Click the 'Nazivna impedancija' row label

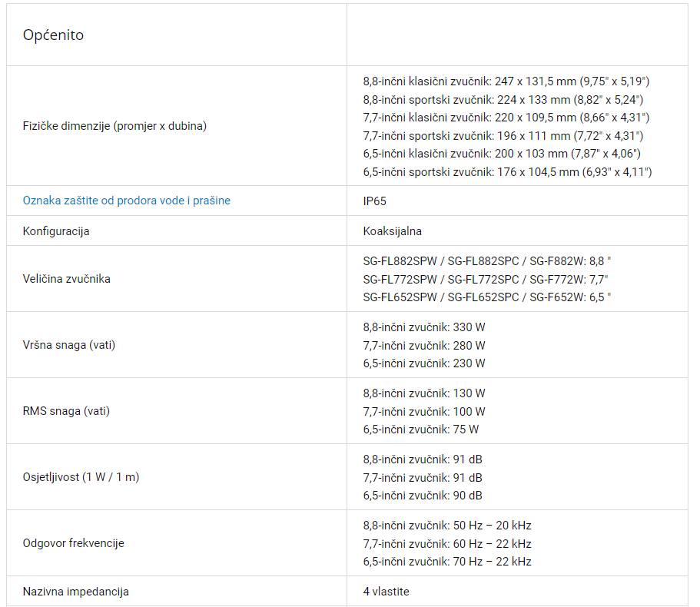pos(76,592)
